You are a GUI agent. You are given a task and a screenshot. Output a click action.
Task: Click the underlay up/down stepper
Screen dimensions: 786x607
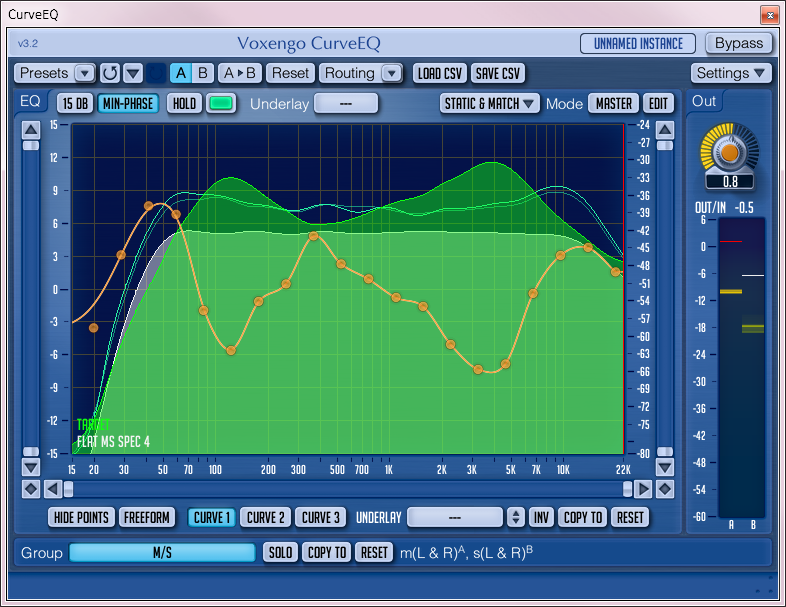pos(515,517)
